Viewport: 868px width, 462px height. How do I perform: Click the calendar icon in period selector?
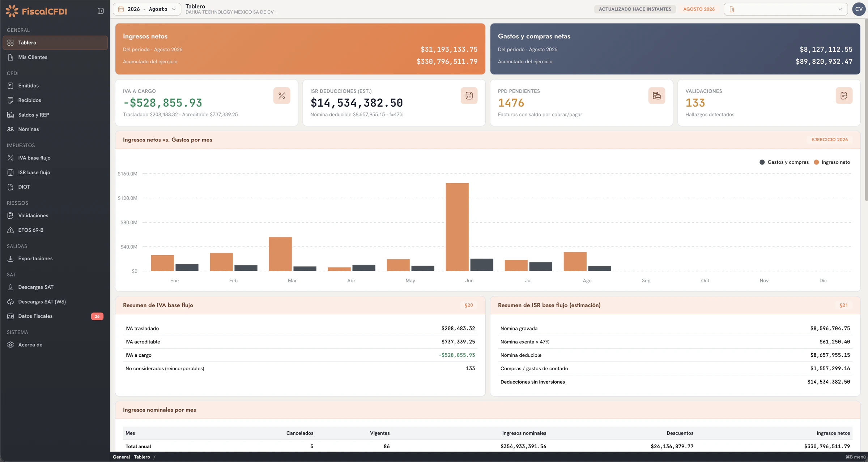pos(121,9)
